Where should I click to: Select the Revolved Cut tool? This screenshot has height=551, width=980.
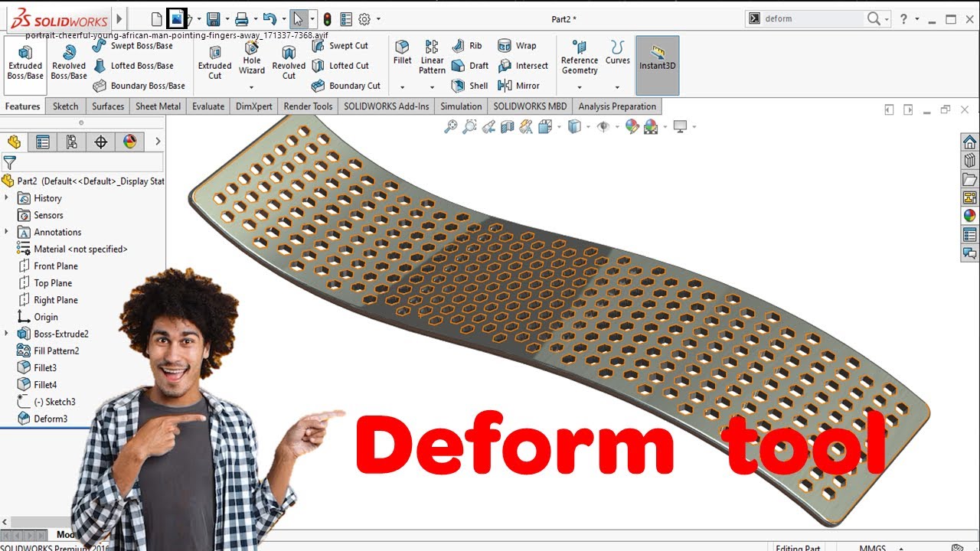(289, 63)
